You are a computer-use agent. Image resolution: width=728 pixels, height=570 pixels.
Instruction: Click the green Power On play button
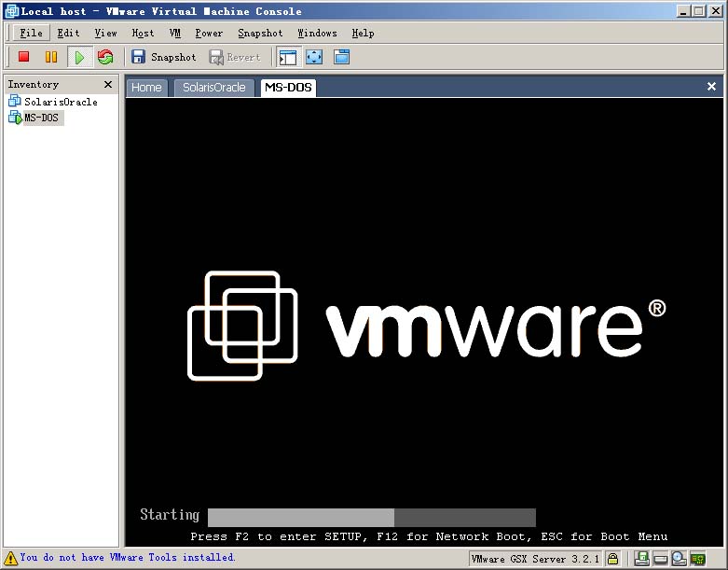(x=79, y=57)
